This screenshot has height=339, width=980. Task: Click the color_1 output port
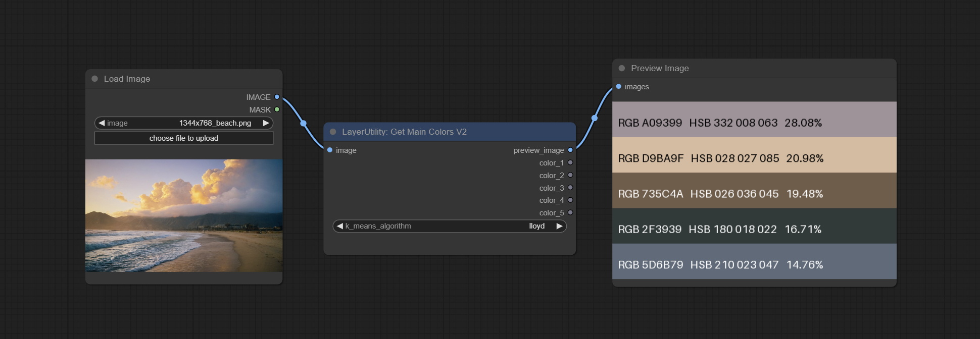click(x=570, y=162)
